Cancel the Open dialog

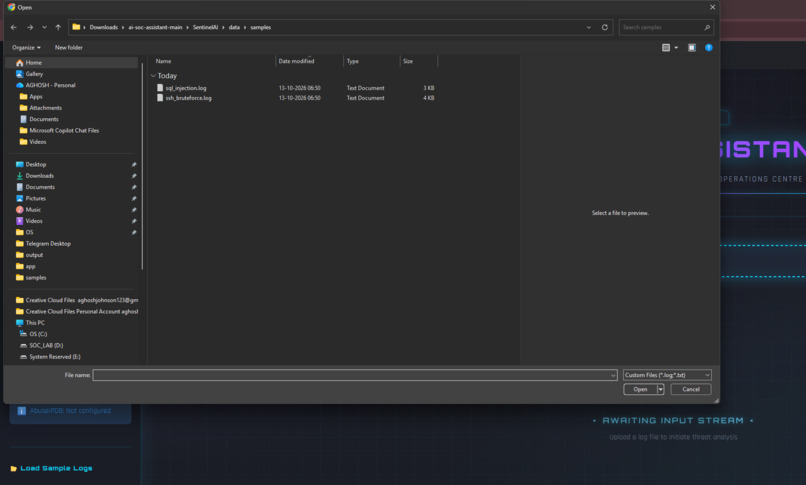click(691, 389)
